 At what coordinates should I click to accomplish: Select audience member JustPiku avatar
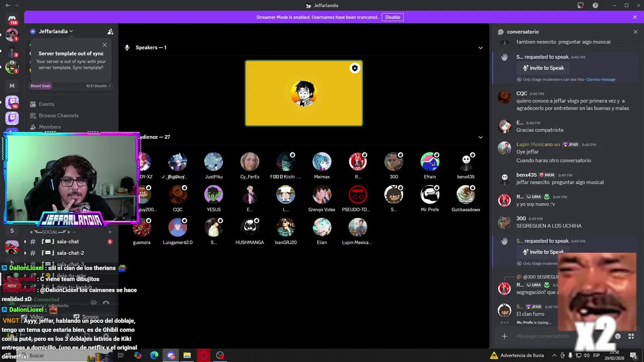(x=214, y=162)
